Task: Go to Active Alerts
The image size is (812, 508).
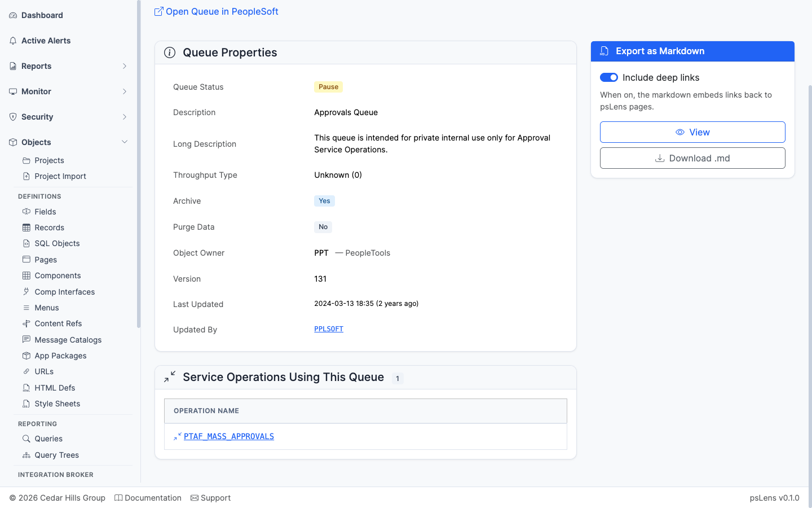Action: [46, 41]
